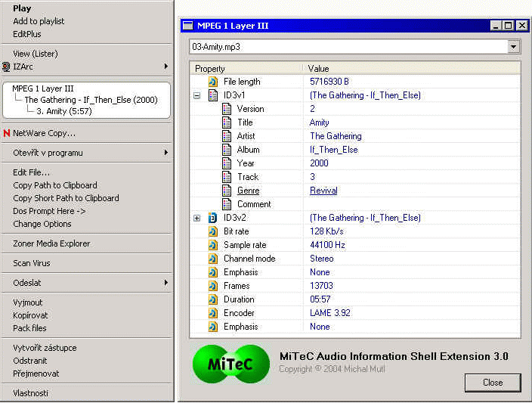Select Přejmenovat in context menu
Image resolution: width=532 pixels, height=403 pixels.
36,374
